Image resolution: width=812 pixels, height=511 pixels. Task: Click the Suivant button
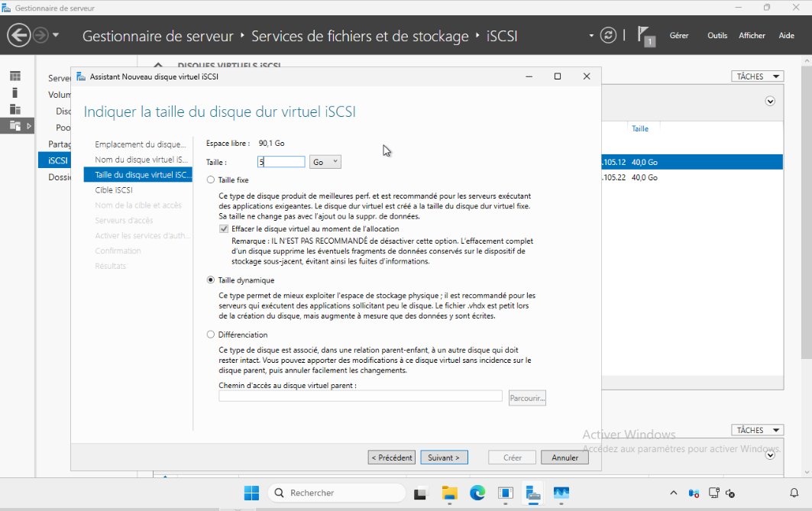(x=444, y=458)
